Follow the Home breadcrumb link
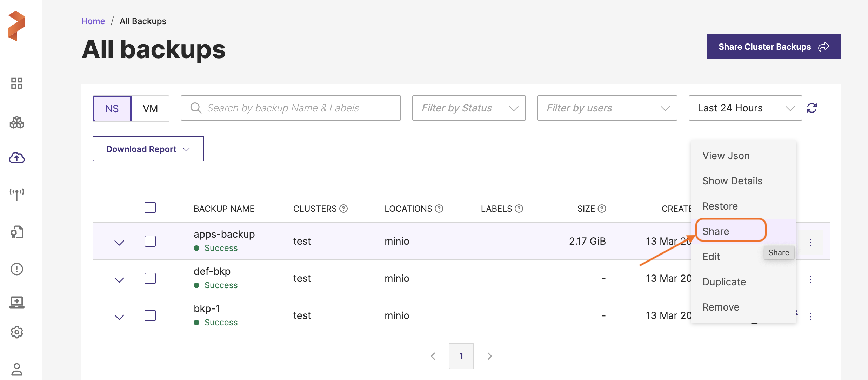This screenshot has height=380, width=868. click(93, 21)
